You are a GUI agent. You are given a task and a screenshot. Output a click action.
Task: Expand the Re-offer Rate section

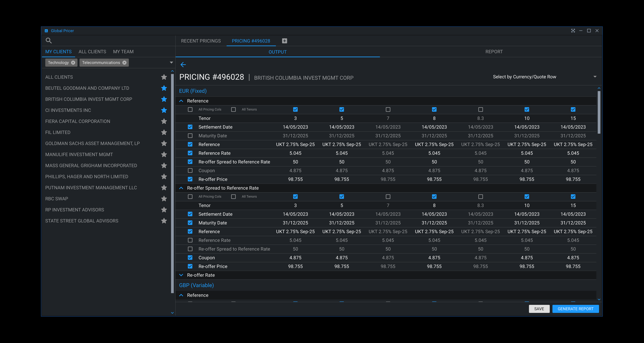point(181,275)
